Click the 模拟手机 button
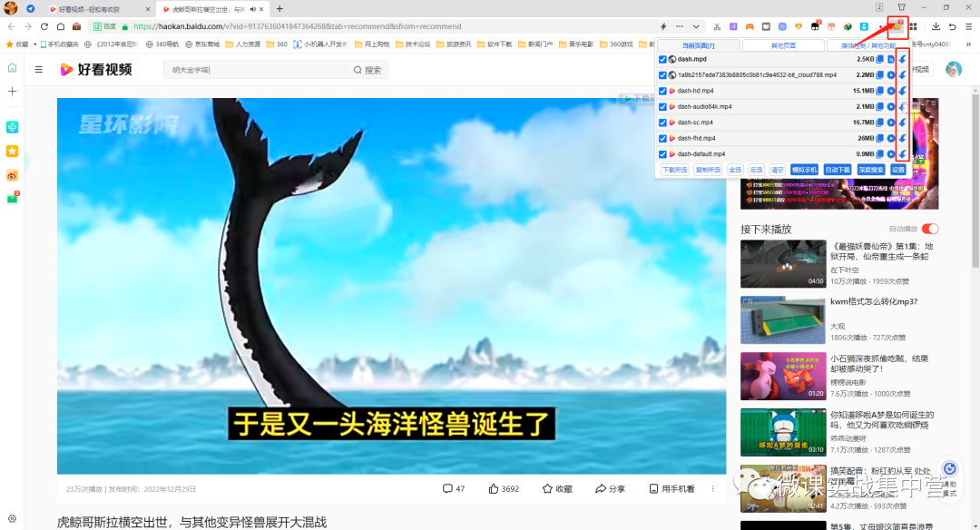Viewport: 980px width, 530px height. click(x=804, y=170)
